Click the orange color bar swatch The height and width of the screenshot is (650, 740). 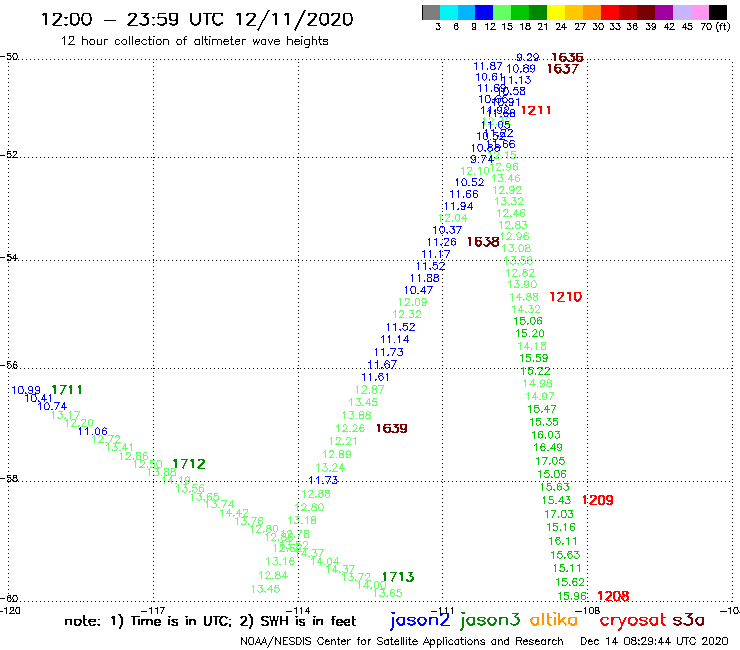point(592,12)
